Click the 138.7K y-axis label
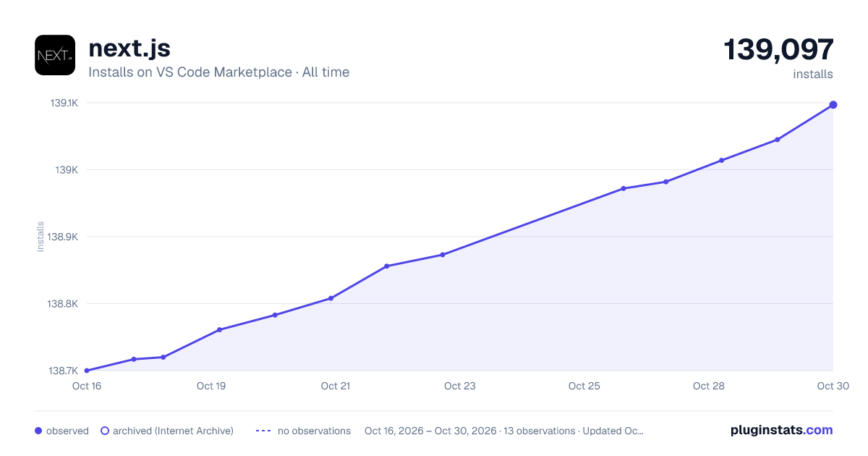The image size is (868, 456). pyautogui.click(x=63, y=371)
